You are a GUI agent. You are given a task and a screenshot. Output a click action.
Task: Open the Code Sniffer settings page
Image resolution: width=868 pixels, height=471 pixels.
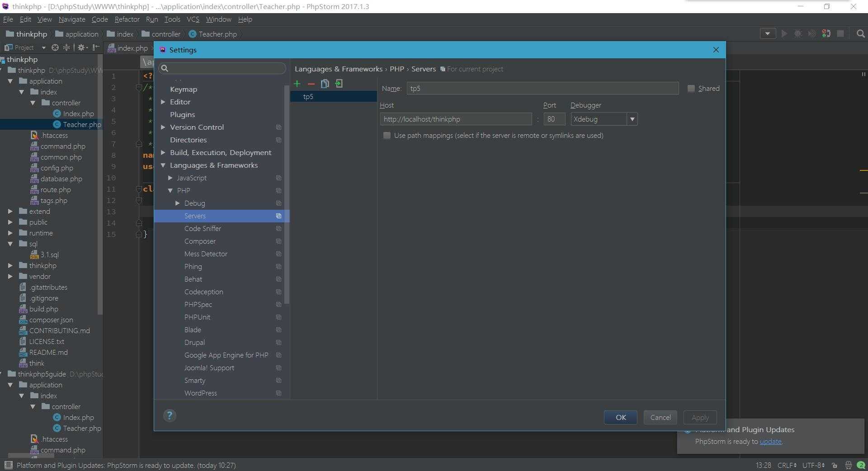pos(203,229)
